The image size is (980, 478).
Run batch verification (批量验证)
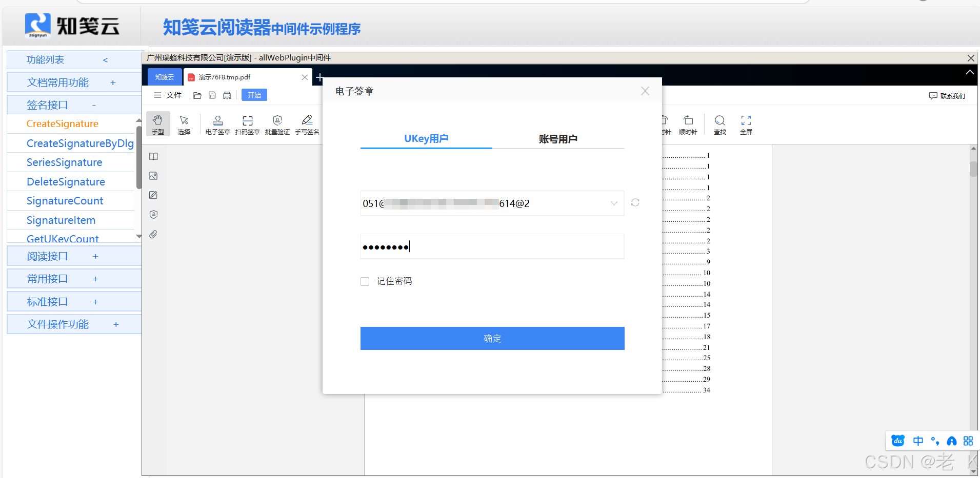277,124
